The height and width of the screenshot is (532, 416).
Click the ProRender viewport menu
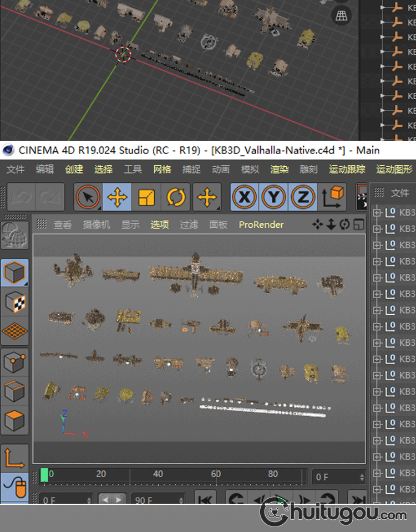pos(261,224)
